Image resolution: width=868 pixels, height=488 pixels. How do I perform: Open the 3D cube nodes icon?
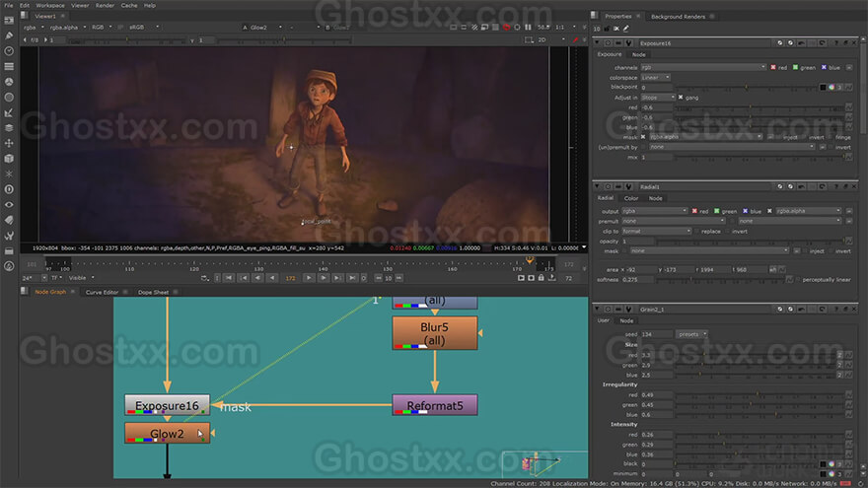9,159
